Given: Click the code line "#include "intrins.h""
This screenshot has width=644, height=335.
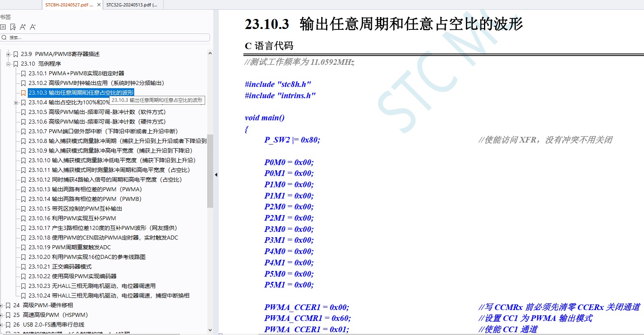Looking at the screenshot, I should 280,95.
